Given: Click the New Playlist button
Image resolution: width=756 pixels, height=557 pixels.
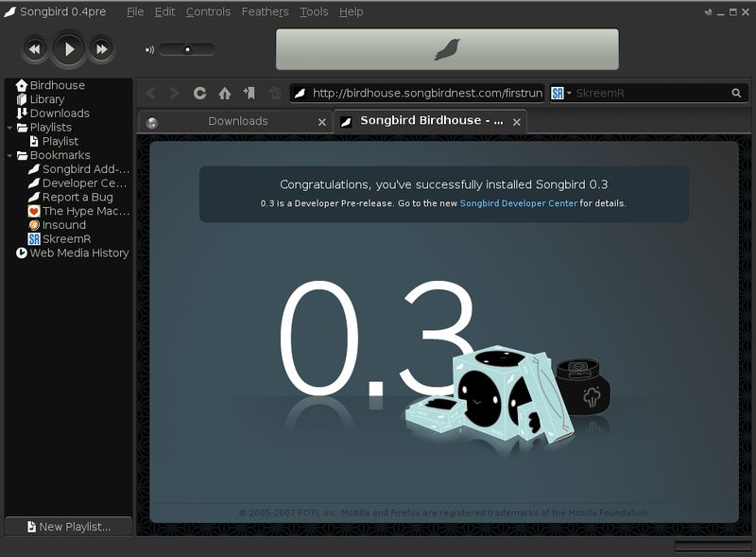Looking at the screenshot, I should (x=68, y=527).
